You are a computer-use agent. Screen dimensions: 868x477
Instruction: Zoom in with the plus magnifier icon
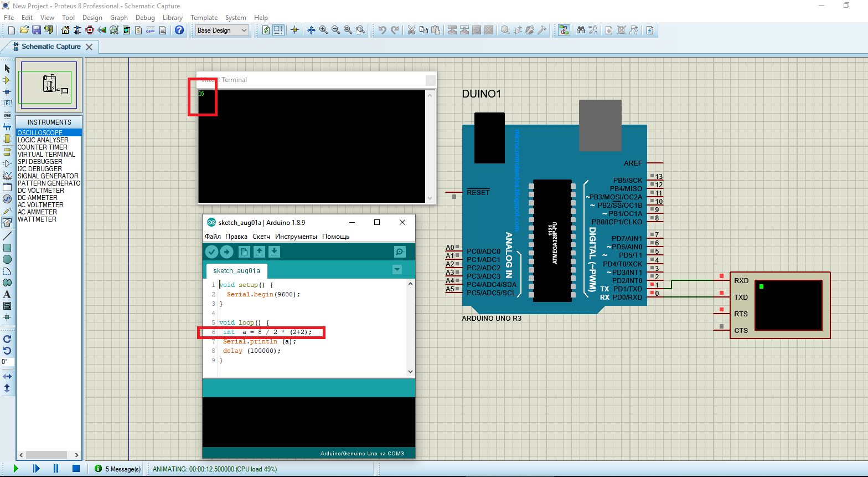click(324, 30)
